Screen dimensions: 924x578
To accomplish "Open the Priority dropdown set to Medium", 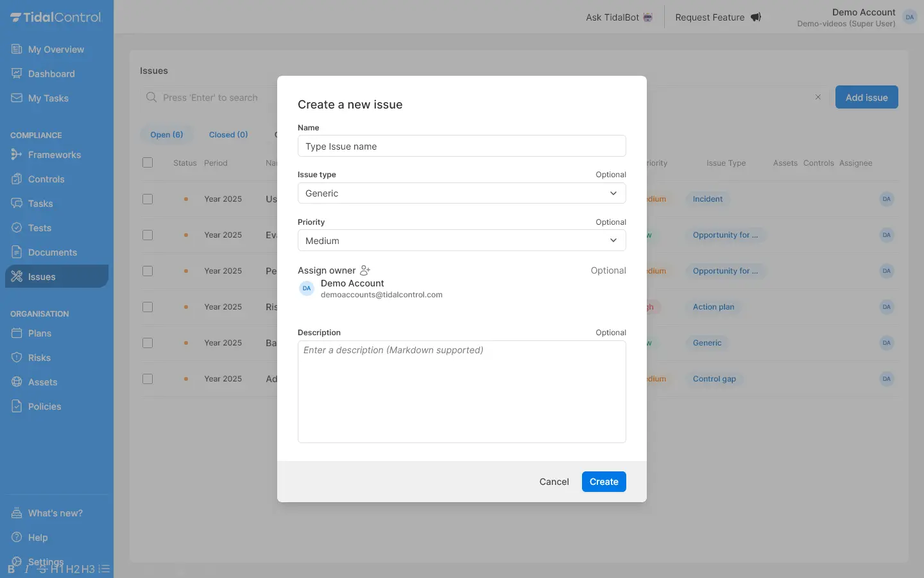I will pos(461,241).
